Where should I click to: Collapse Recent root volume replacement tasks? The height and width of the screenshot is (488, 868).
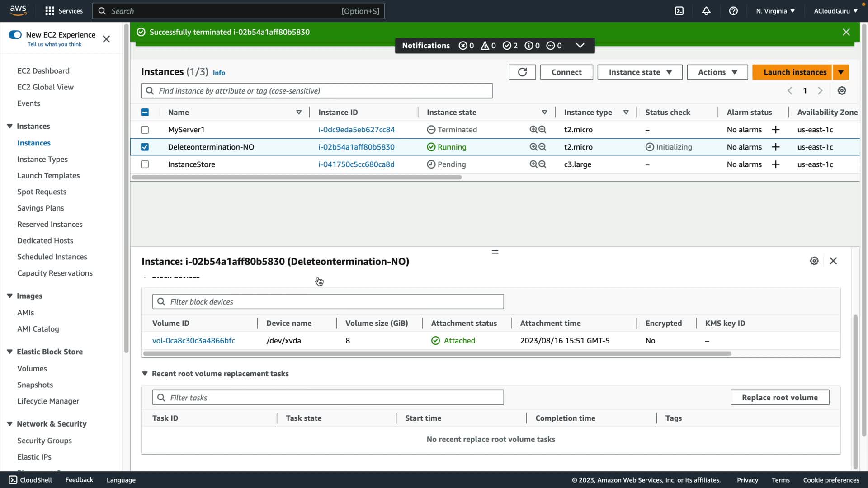click(x=145, y=374)
